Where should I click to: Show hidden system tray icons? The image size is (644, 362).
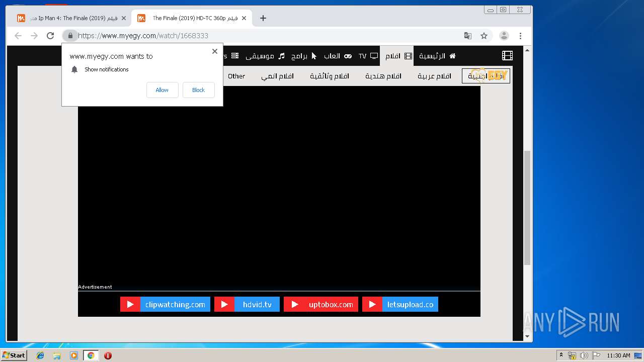point(561,355)
